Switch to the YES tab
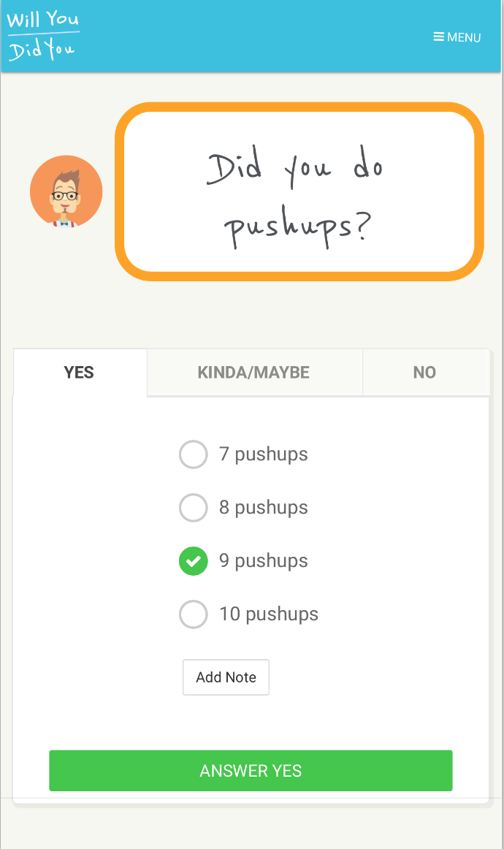The height and width of the screenshot is (849, 504). (79, 373)
